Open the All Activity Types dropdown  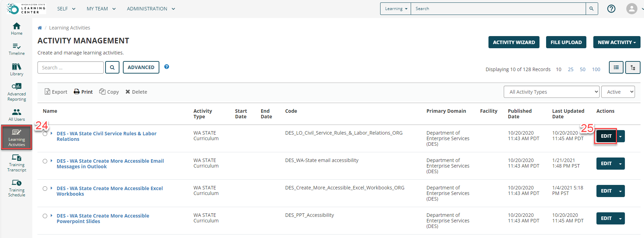tap(551, 92)
